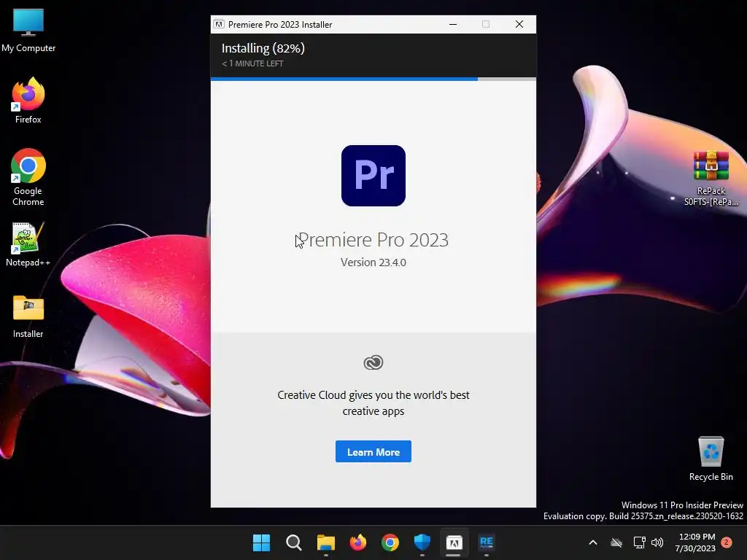Click the installer progress bar

373,79
